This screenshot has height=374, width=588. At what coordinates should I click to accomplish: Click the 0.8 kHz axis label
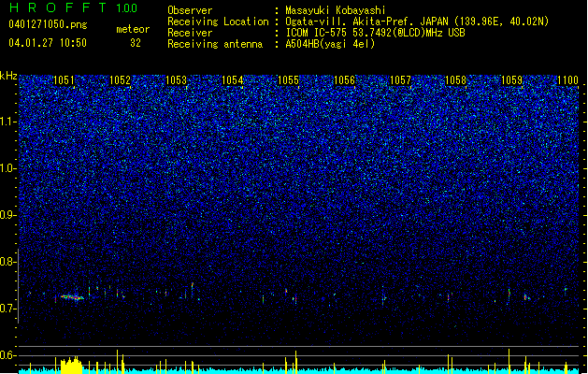click(8, 262)
